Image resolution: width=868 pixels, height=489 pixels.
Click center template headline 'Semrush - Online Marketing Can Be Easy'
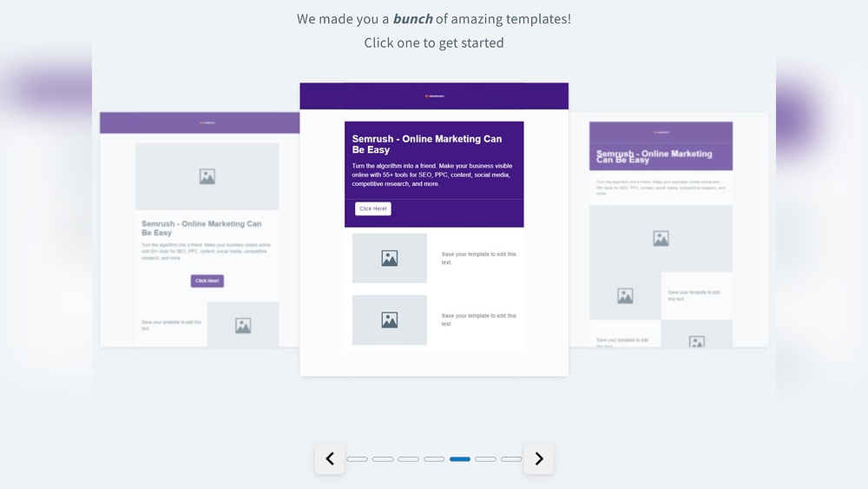[427, 144]
